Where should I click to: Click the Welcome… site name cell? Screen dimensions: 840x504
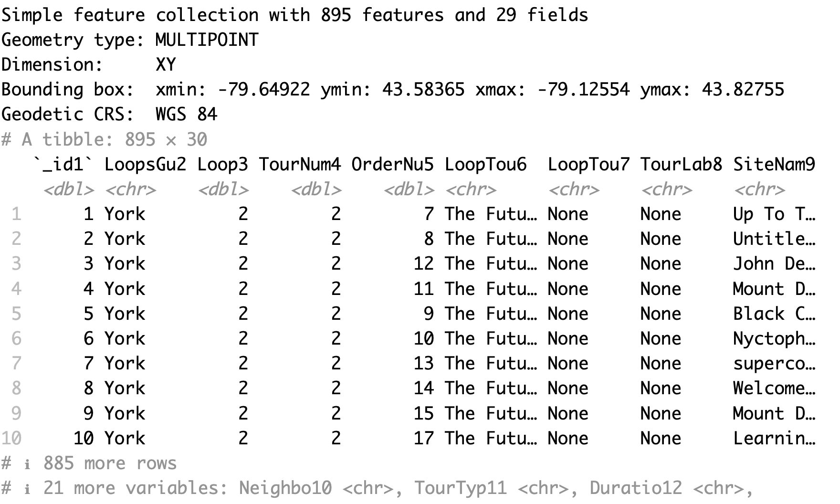tap(774, 388)
